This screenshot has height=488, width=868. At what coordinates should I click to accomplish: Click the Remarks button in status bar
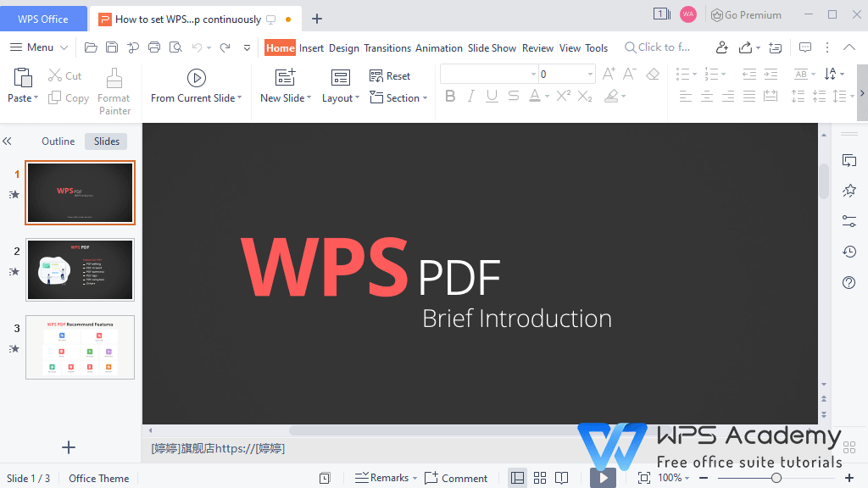click(x=386, y=478)
